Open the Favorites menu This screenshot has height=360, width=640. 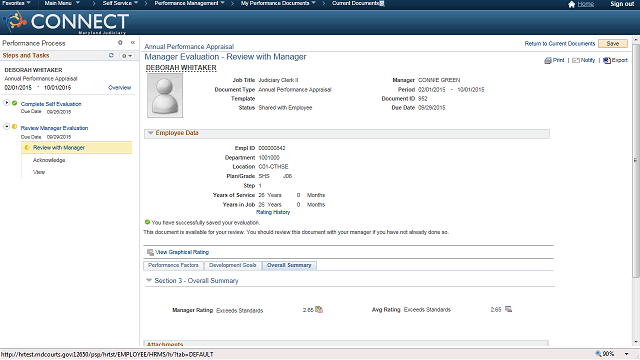coord(16,3)
